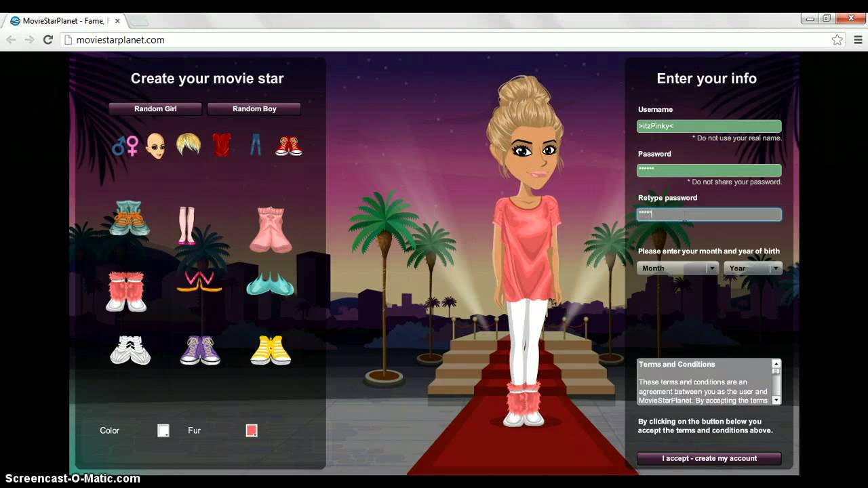Choose the pink knee-high socks with heels
This screenshot has height=488, width=868.
pos(186,226)
